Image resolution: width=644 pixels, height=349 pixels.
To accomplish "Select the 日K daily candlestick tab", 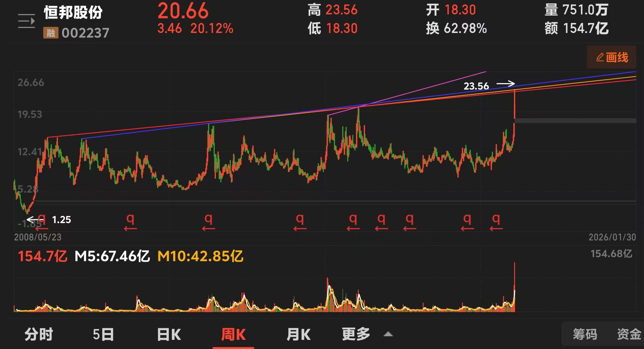I will (169, 334).
